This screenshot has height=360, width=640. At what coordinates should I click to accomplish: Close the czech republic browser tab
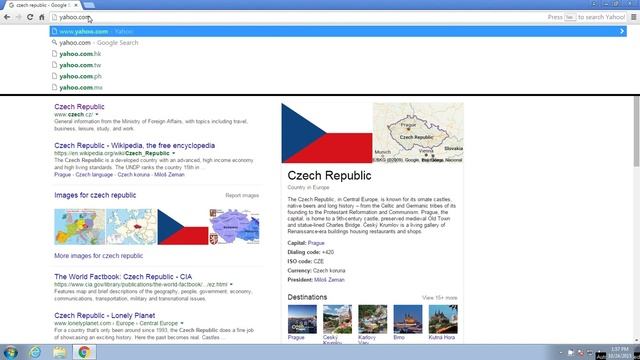pos(76,5)
